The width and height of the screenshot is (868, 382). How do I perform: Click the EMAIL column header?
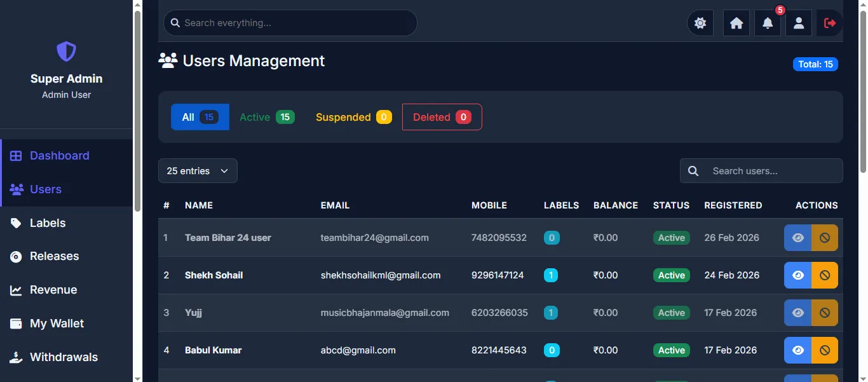336,205
